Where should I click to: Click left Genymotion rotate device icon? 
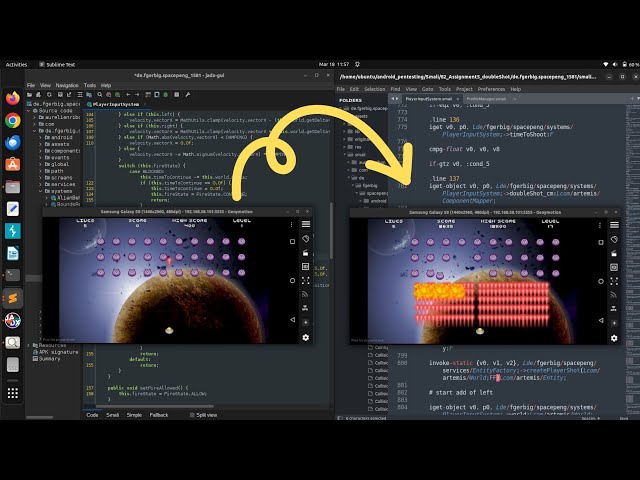(305, 239)
